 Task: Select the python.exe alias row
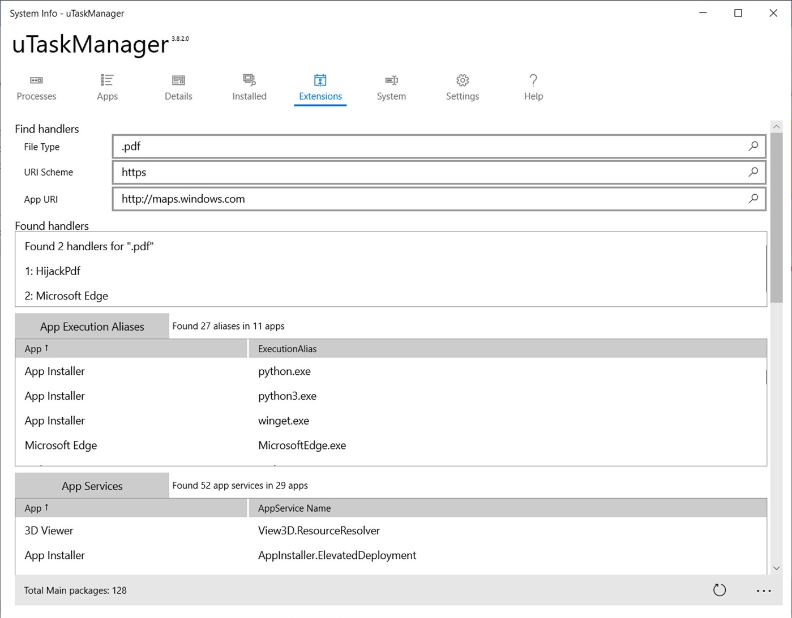click(390, 372)
